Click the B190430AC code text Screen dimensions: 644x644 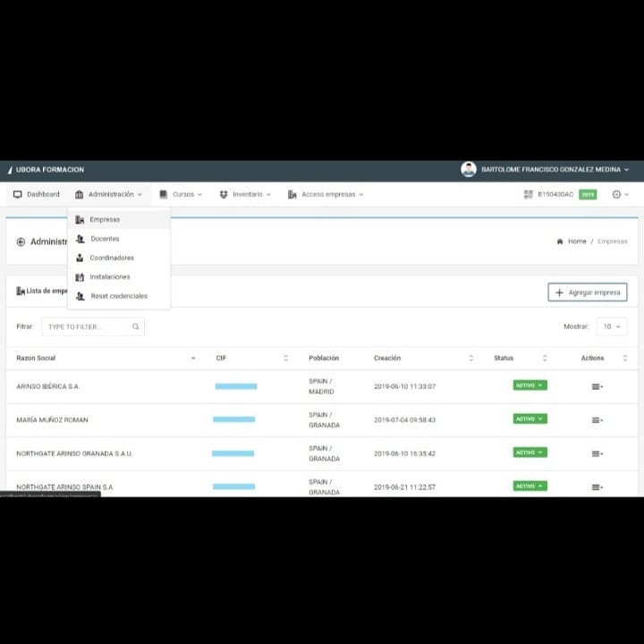tap(555, 194)
